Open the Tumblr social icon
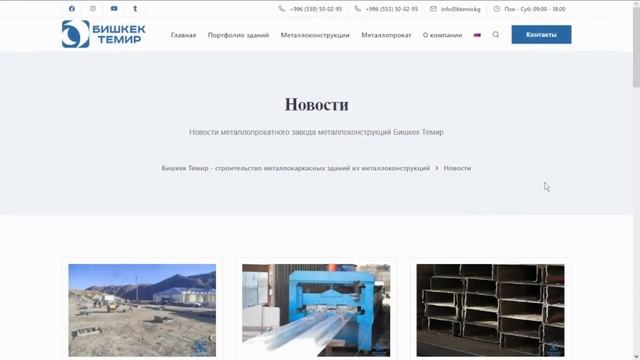 (135, 9)
